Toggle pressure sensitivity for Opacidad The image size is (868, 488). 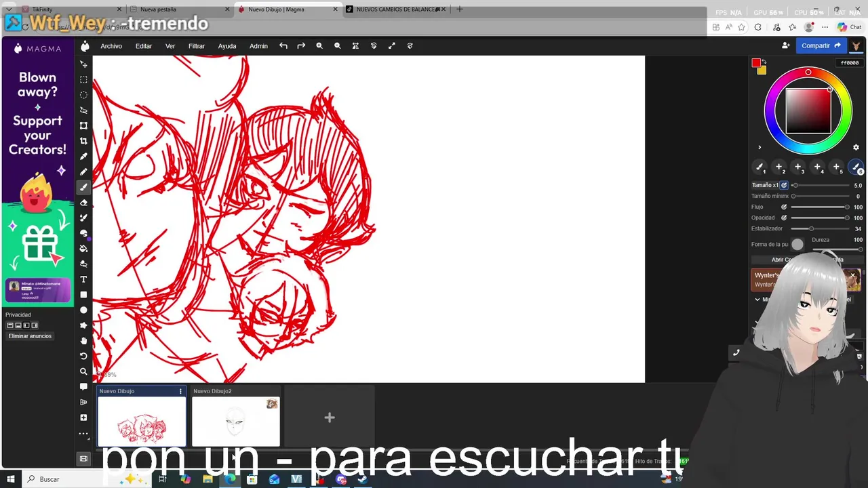click(784, 218)
